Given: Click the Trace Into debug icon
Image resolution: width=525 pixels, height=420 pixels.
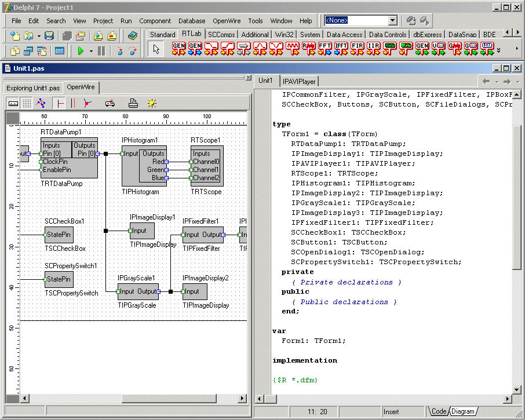Looking at the screenshot, I should (120, 51).
